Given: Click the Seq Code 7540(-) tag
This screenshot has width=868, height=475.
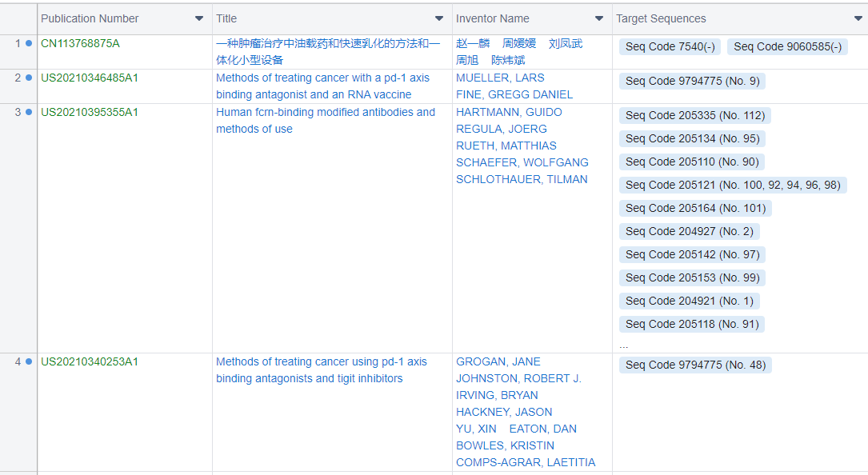Looking at the screenshot, I should pyautogui.click(x=670, y=47).
